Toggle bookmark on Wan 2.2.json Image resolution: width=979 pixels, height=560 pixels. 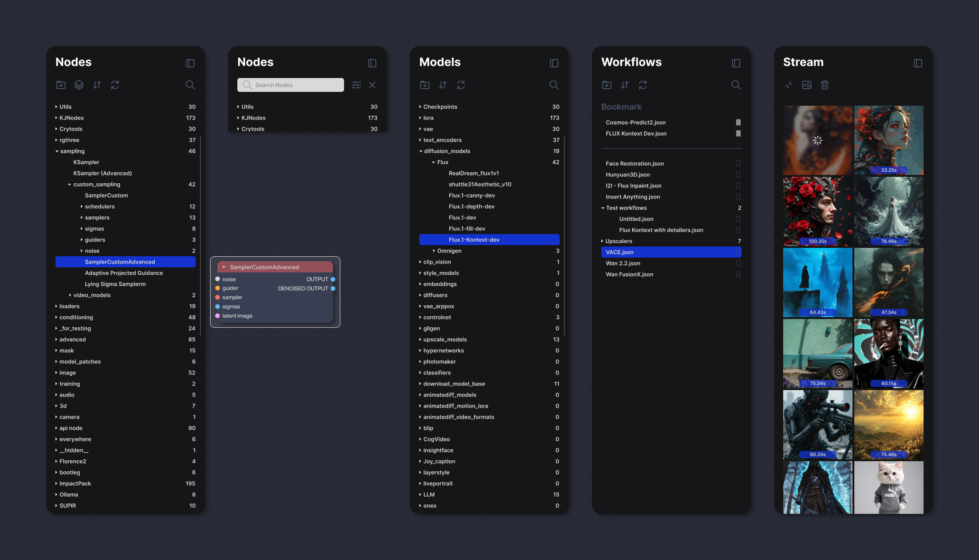(738, 263)
